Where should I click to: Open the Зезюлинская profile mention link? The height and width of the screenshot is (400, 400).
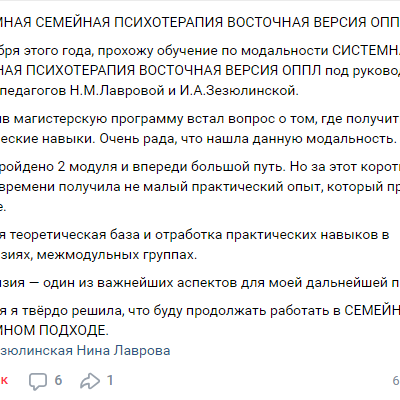pos(36,351)
